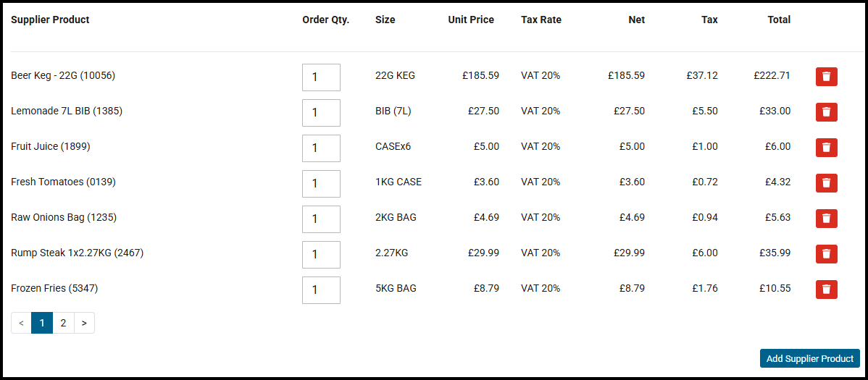The height and width of the screenshot is (380, 868).
Task: Edit the Fruit Juice order quantity
Action: (x=321, y=148)
